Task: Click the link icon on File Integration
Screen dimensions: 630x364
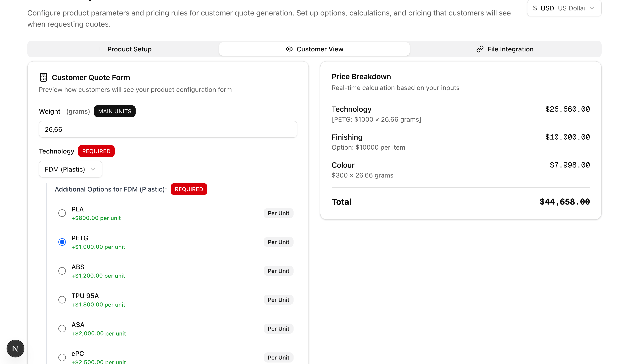Action: [x=480, y=49]
